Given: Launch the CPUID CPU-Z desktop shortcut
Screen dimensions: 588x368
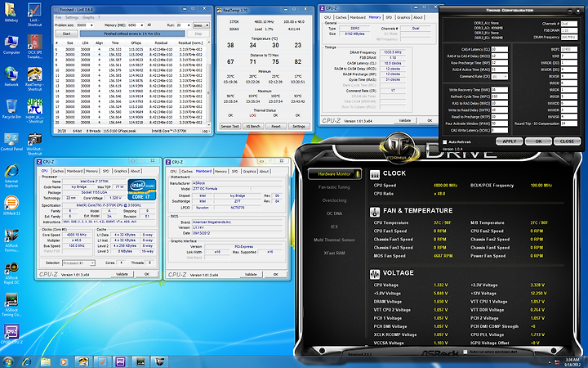Looking at the screenshot, I should [11, 335].
